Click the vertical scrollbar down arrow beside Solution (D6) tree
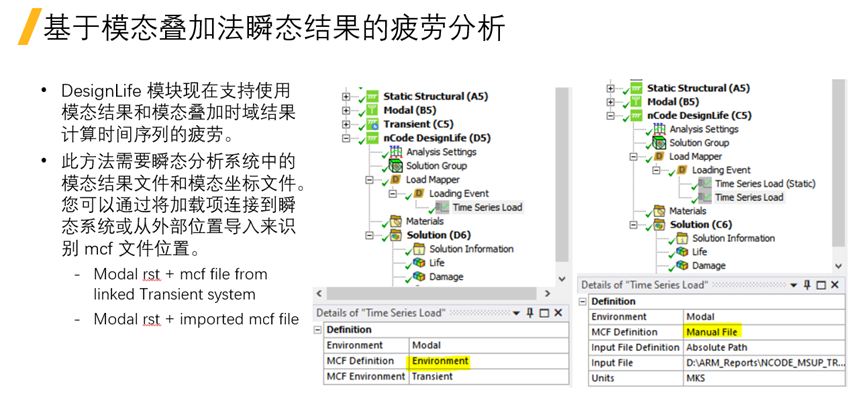This screenshot has height=409, width=865. coord(562,279)
